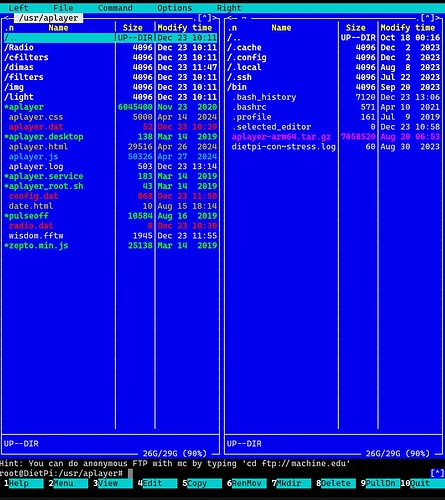The image size is (445, 500).
Task: Select the /filters directory
Action: [110, 77]
